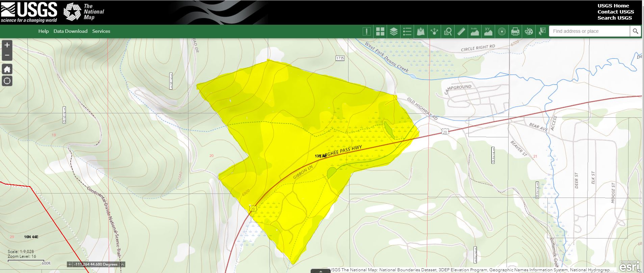Open the XY spot elevation tool
Screen dimensions: 644x273
[x=488, y=31]
